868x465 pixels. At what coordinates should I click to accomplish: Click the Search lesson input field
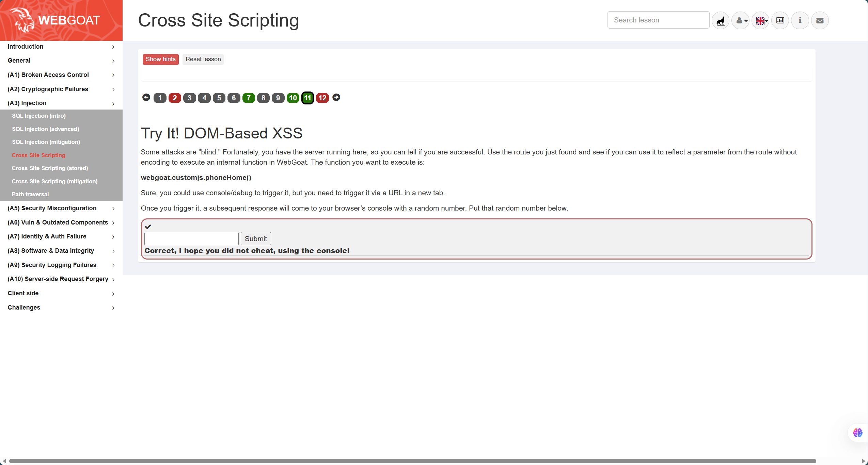658,20
